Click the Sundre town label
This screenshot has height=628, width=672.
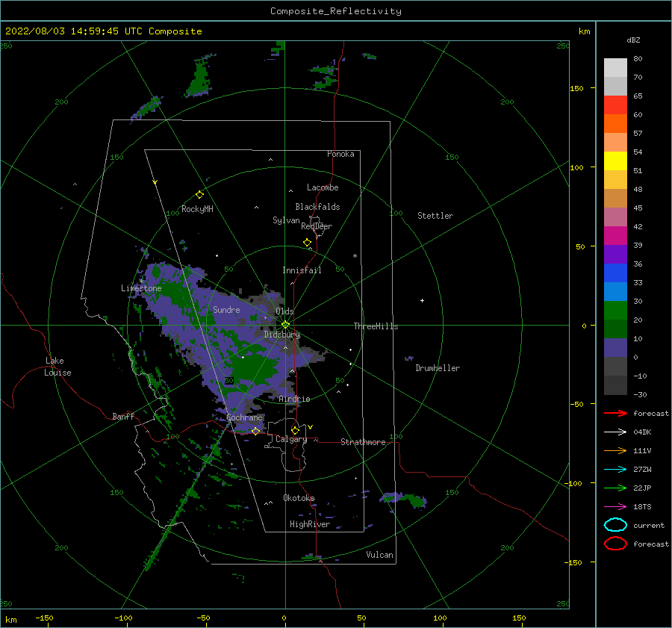226,309
